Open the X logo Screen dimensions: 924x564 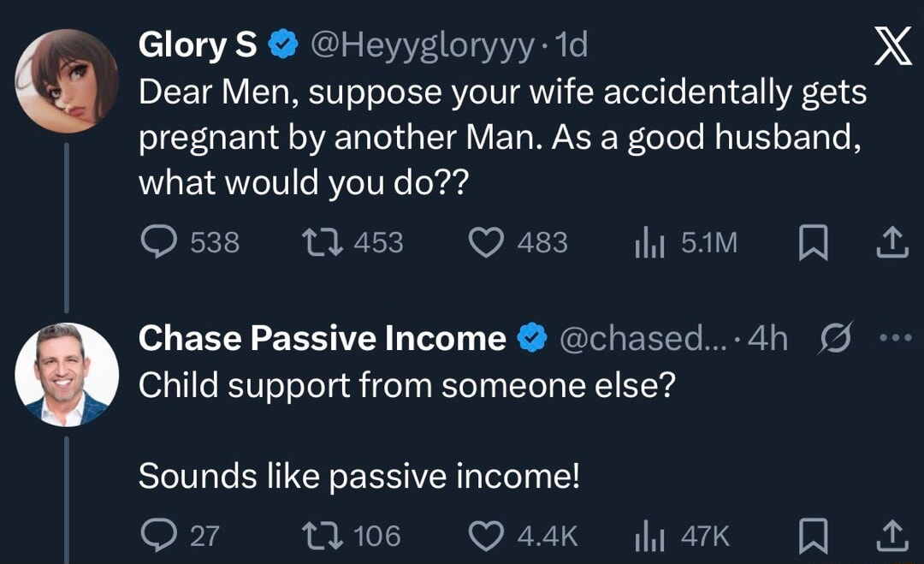click(x=893, y=47)
